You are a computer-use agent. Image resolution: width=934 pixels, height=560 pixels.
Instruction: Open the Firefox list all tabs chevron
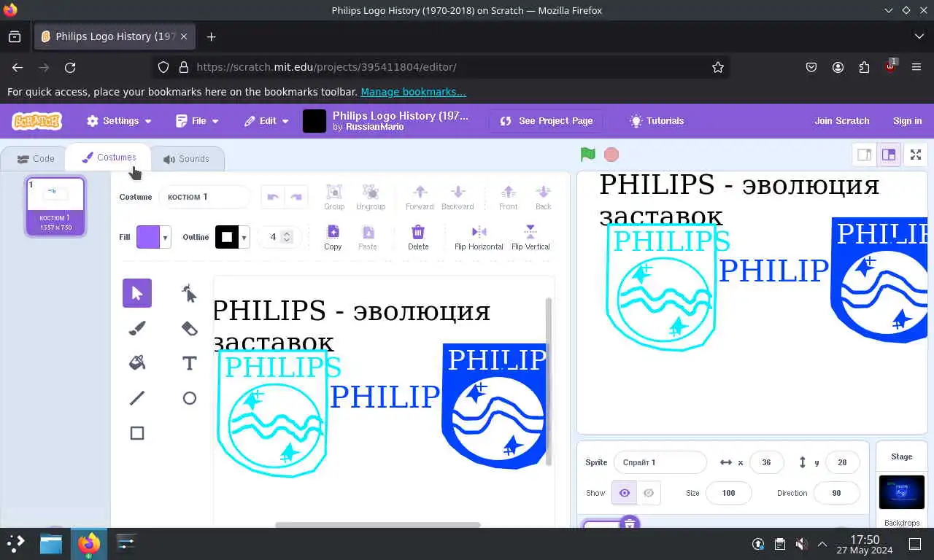click(919, 36)
